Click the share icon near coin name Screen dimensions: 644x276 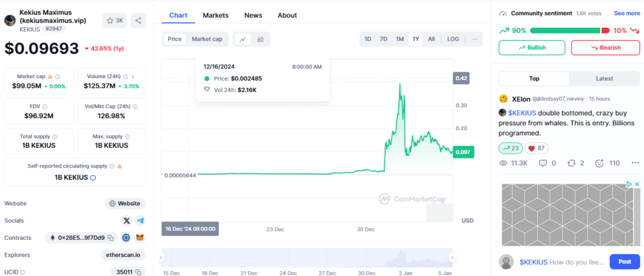[x=138, y=21]
